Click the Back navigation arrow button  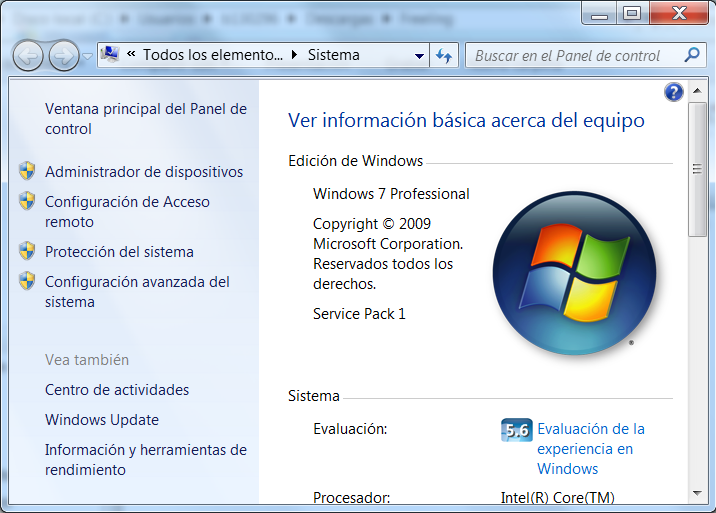click(29, 55)
